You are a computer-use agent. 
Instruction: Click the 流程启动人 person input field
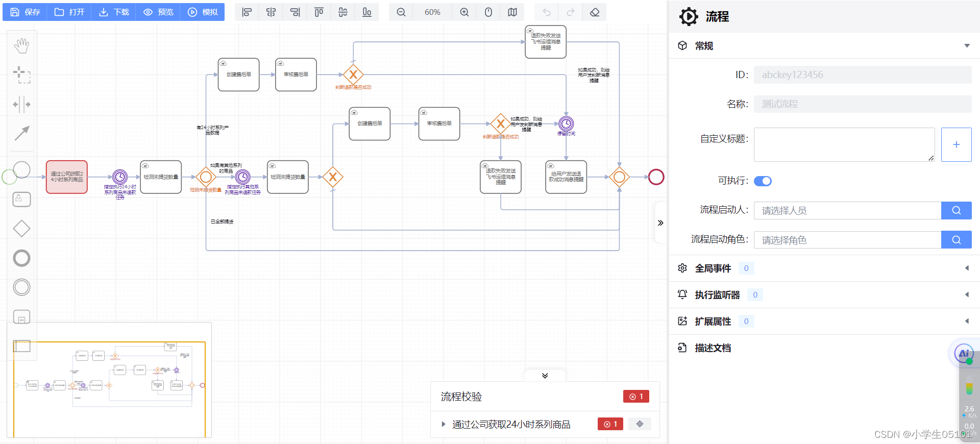coord(847,211)
